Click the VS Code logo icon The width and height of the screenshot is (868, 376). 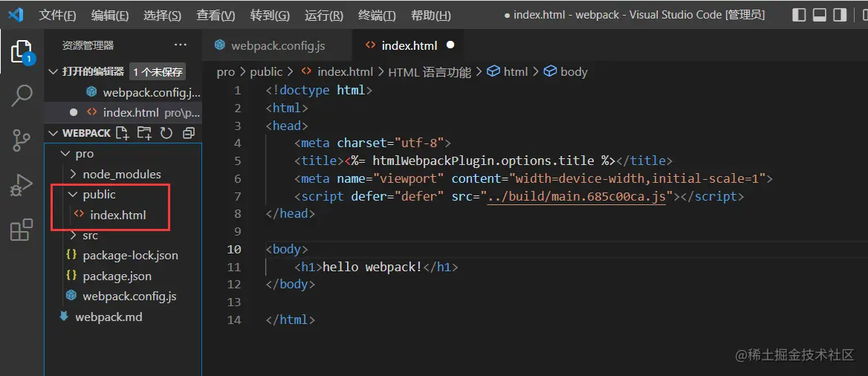coord(16,15)
